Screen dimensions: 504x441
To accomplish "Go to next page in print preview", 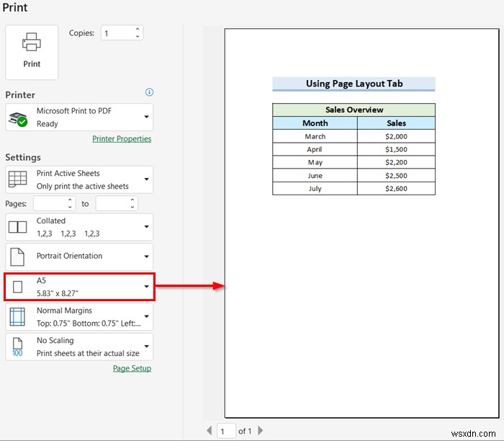I will pos(261,431).
